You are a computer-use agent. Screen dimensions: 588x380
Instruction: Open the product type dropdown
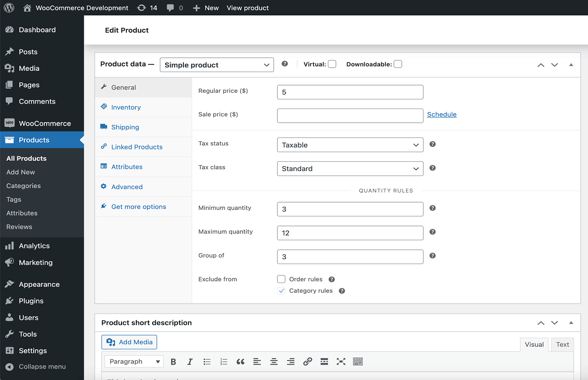(217, 64)
